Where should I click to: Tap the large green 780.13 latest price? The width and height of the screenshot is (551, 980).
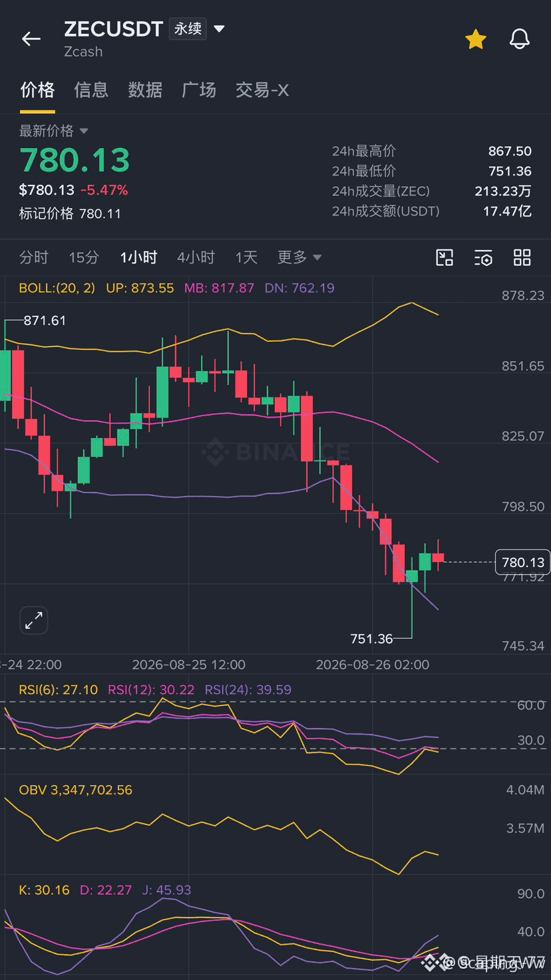tap(75, 160)
